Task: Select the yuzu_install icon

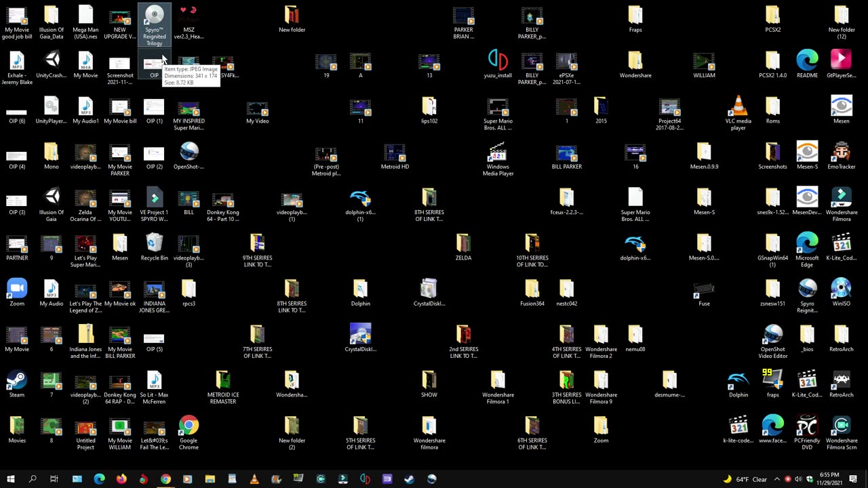Action: 498,65
